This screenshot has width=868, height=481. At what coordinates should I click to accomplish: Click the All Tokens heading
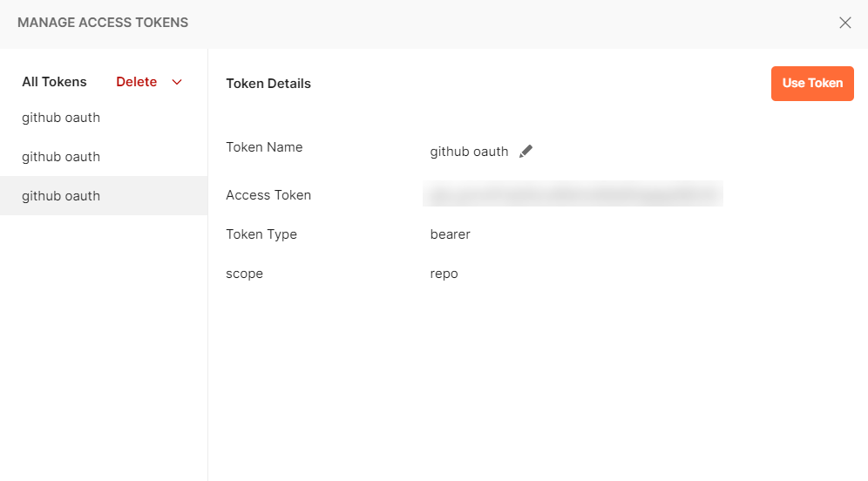point(54,82)
